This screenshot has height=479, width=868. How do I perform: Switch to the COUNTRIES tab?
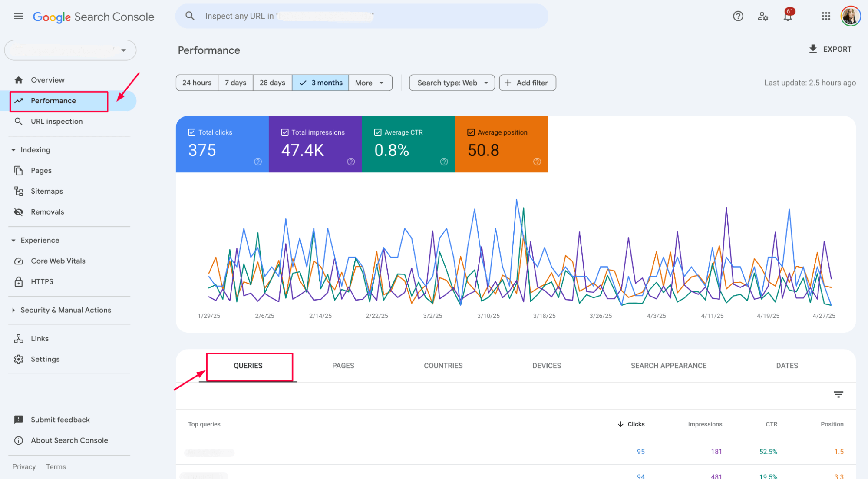443,366
